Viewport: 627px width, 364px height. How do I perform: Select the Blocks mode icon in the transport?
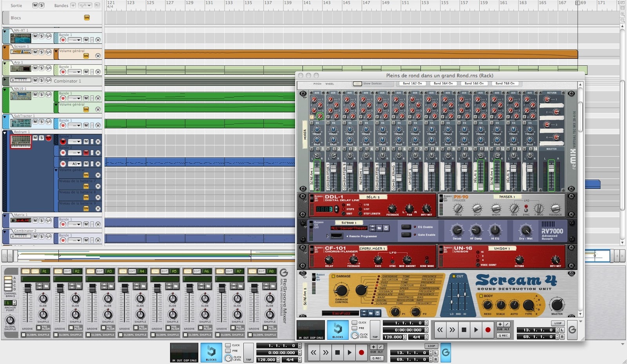click(x=211, y=353)
